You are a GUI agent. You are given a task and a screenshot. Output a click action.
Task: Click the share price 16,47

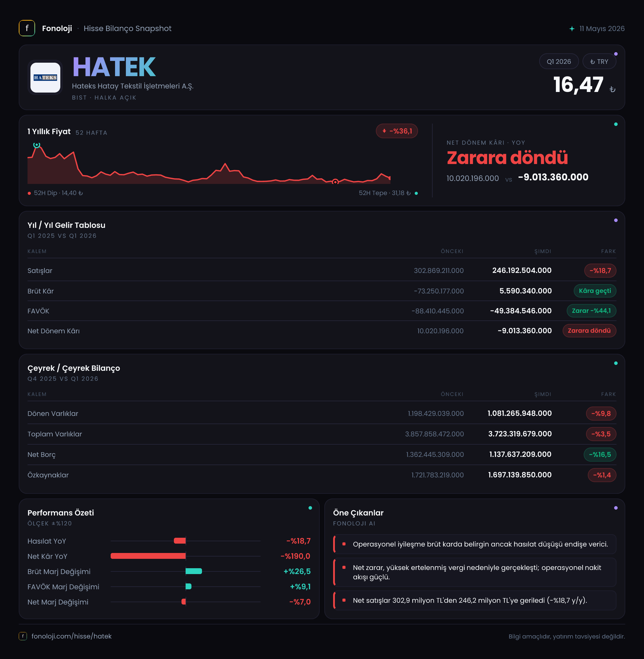578,85
